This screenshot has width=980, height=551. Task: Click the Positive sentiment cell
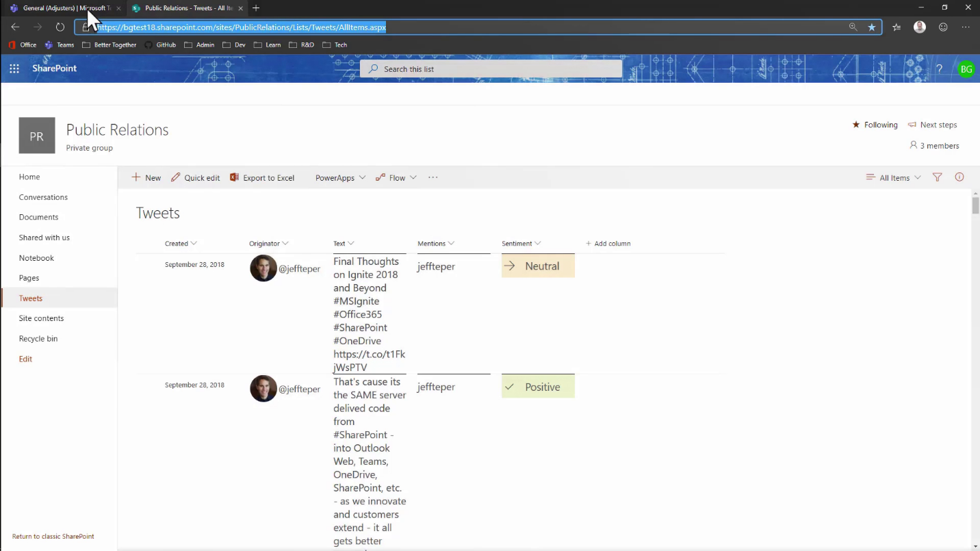[x=538, y=387]
